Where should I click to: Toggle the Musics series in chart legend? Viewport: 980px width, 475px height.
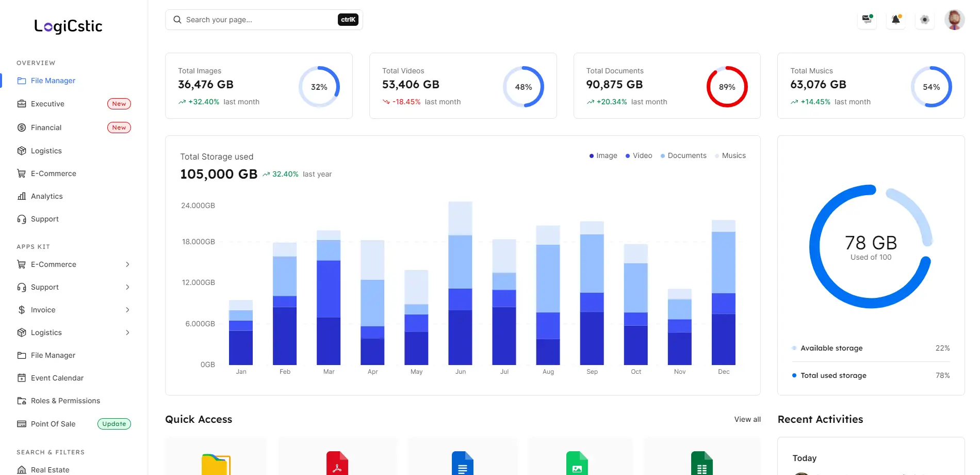(730, 155)
